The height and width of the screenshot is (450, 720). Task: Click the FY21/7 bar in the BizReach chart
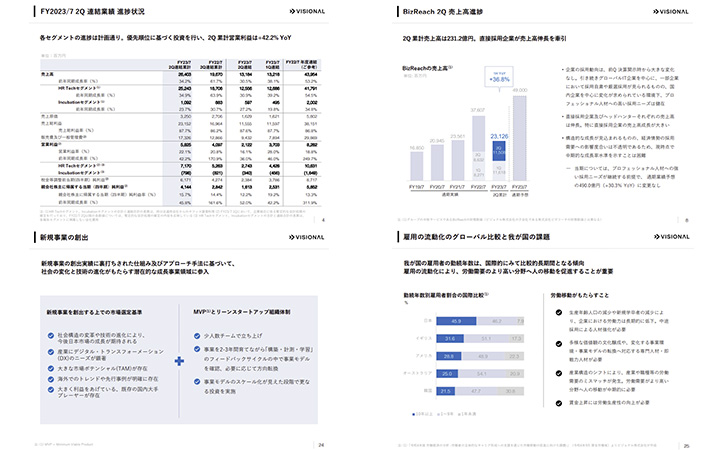coord(458,160)
